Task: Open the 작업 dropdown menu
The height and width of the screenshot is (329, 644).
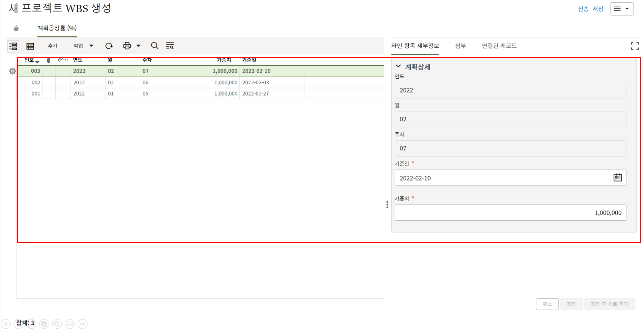Action: point(83,46)
